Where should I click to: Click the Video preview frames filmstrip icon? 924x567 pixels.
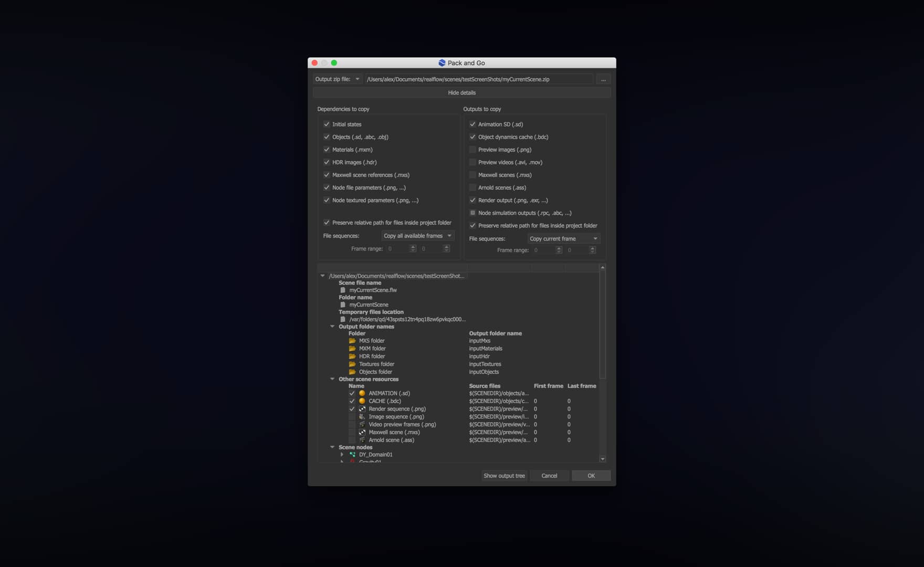(x=363, y=424)
